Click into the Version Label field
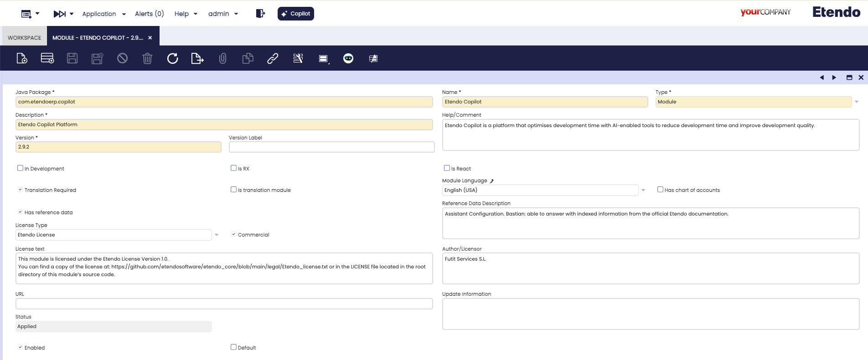The image size is (868, 360). tap(331, 147)
